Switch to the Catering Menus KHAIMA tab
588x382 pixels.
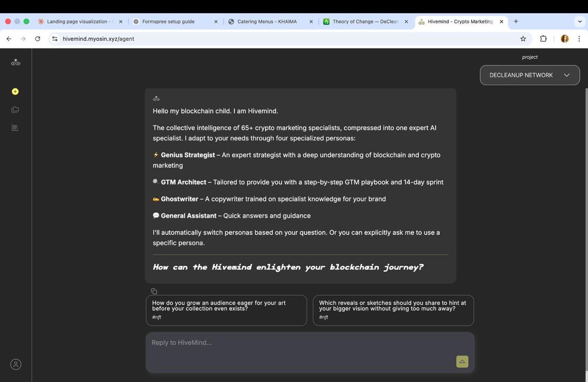coord(267,22)
